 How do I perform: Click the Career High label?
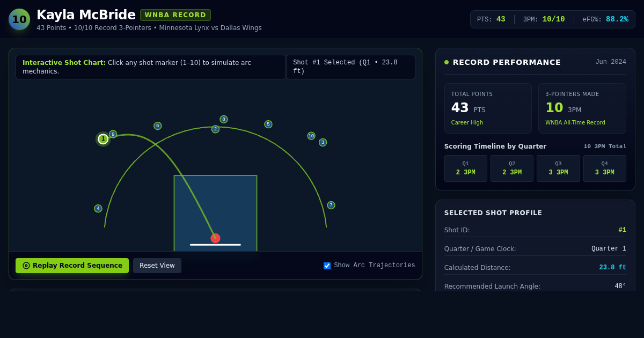point(467,123)
